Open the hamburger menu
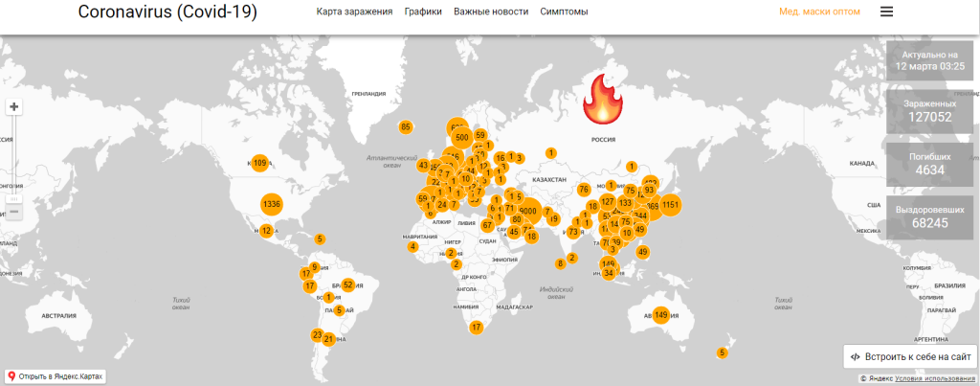 [886, 12]
